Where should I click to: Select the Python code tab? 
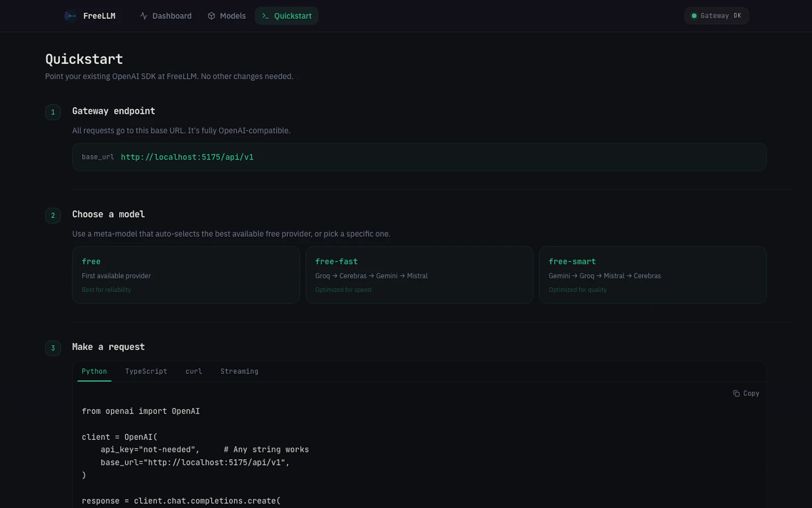94,371
